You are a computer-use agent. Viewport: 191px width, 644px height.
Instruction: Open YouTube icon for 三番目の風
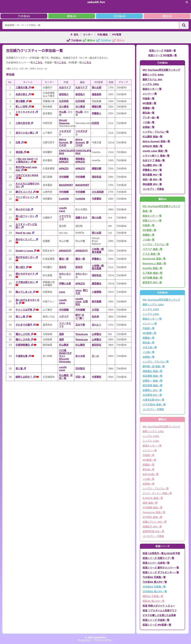click(x=33, y=88)
